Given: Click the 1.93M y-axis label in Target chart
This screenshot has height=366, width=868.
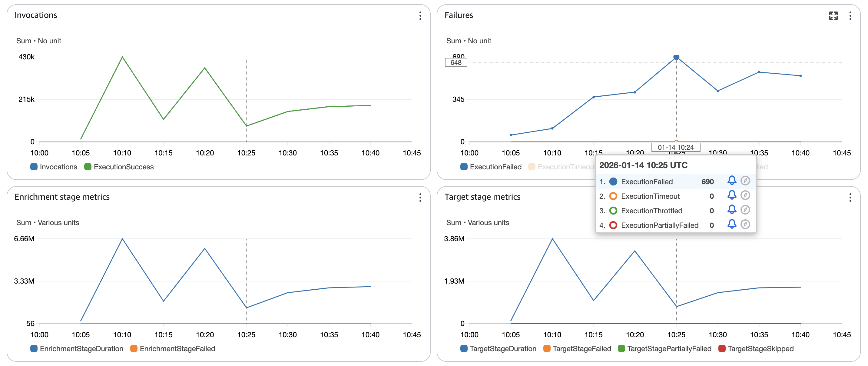Looking at the screenshot, I should 454,281.
